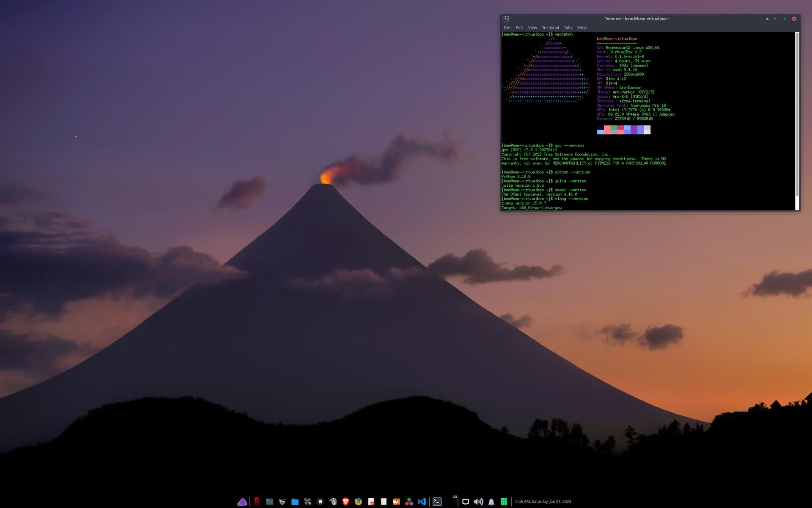This screenshot has width=812, height=508.
Task: Open a terminal from the dock icon
Action: pyautogui.click(x=438, y=501)
